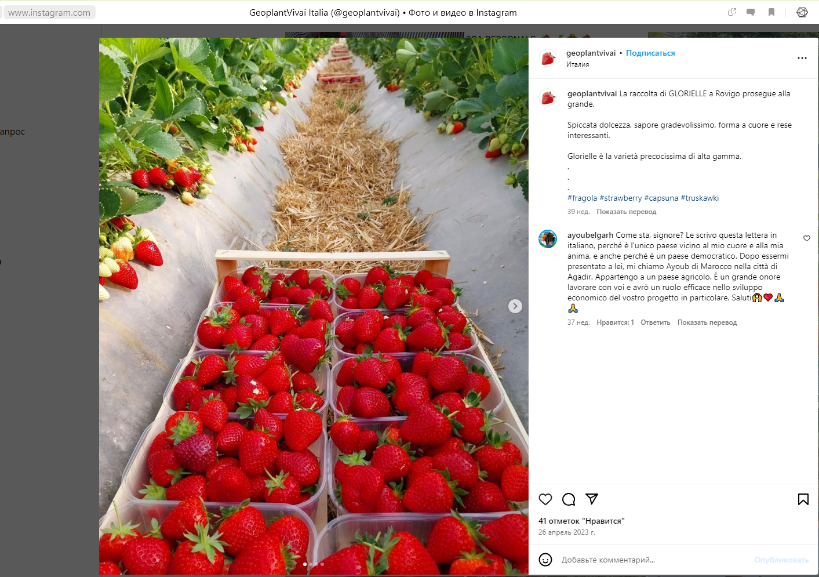
Task: Focus the Добавьте комментарий input field
Action: [653, 560]
